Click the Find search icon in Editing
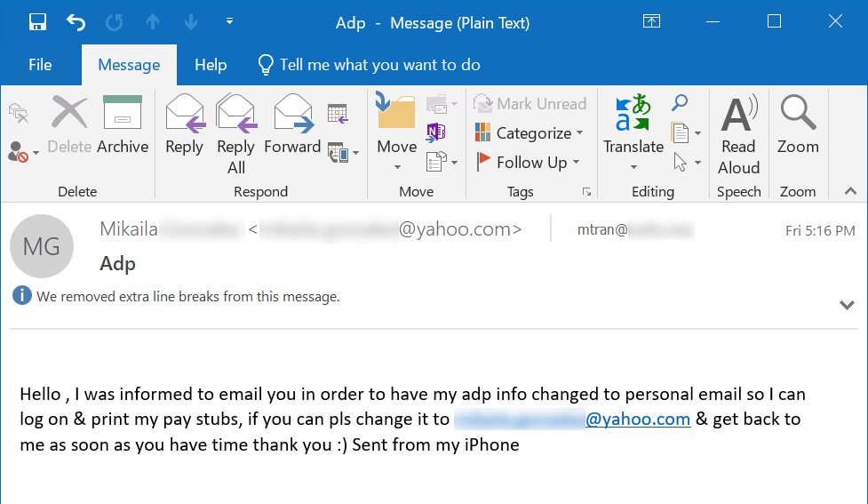This screenshot has height=504, width=868. pos(680,104)
